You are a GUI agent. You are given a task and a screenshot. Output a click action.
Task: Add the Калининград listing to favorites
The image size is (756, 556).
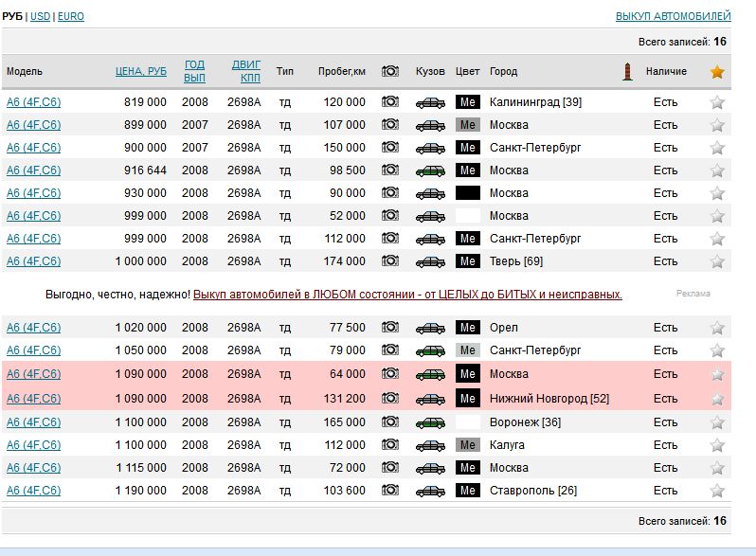point(717,102)
